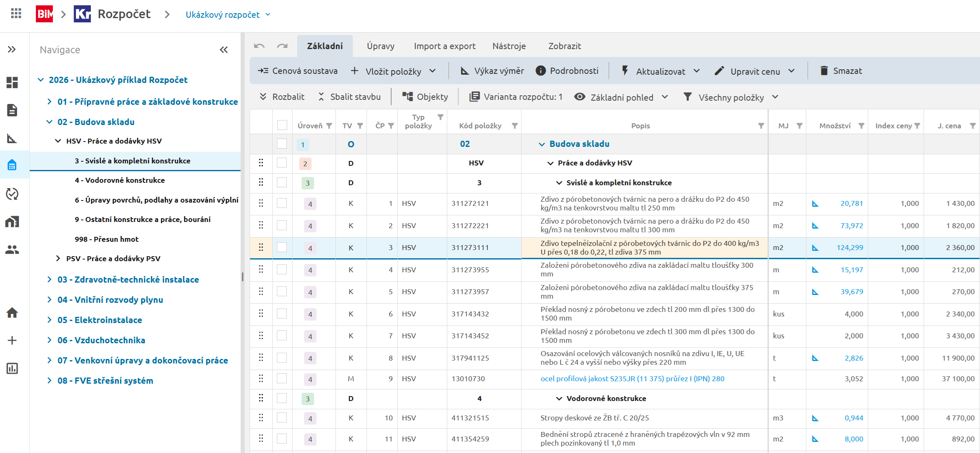Check the select-all checkbox in table header
Image resolution: width=980 pixels, height=453 pixels.
pos(282,125)
